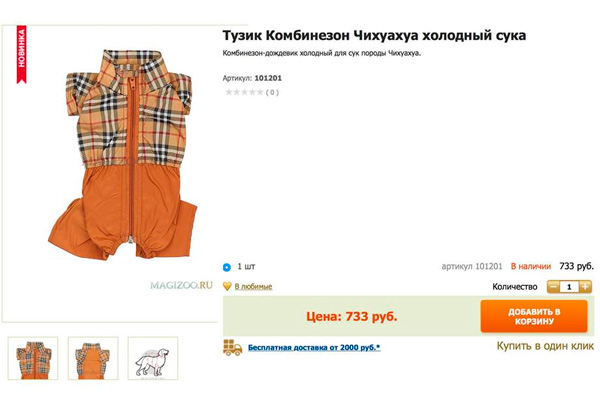Click the product title heading
This screenshot has width=600, height=407.
tap(374, 35)
